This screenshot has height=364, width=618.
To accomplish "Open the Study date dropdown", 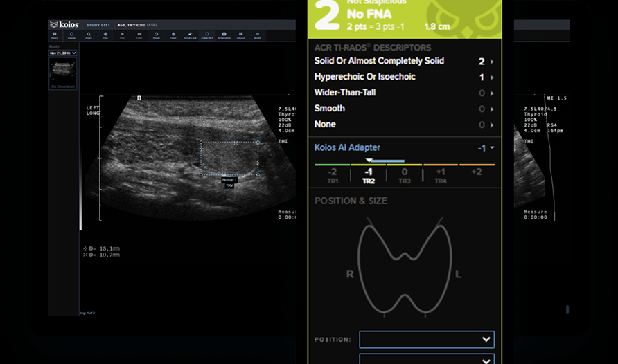I will pos(62,53).
